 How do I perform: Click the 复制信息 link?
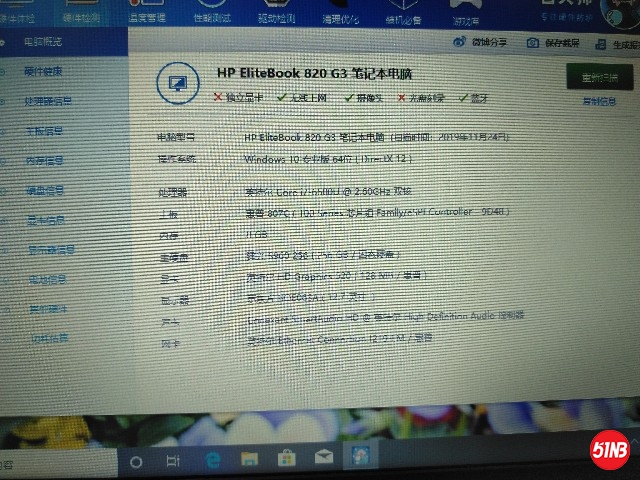tap(599, 101)
